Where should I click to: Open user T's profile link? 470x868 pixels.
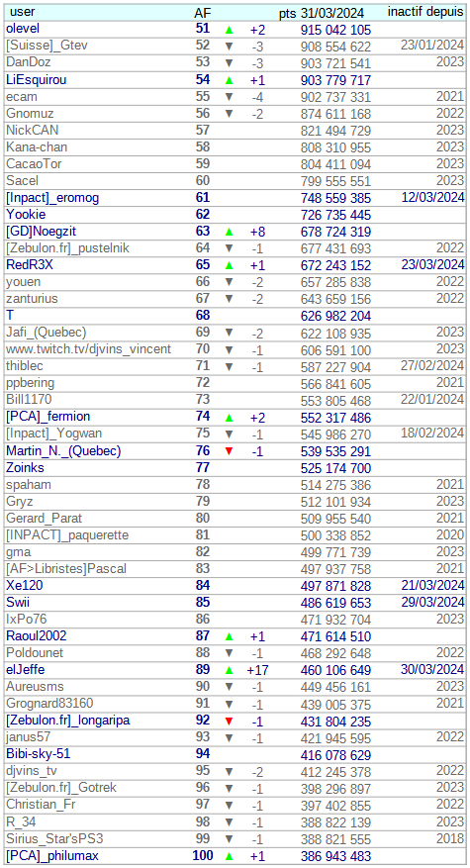click(10, 316)
